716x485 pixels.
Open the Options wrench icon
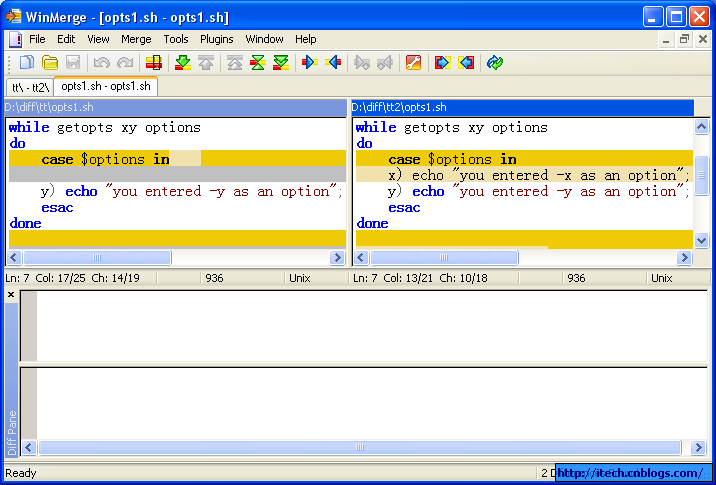pos(413,63)
